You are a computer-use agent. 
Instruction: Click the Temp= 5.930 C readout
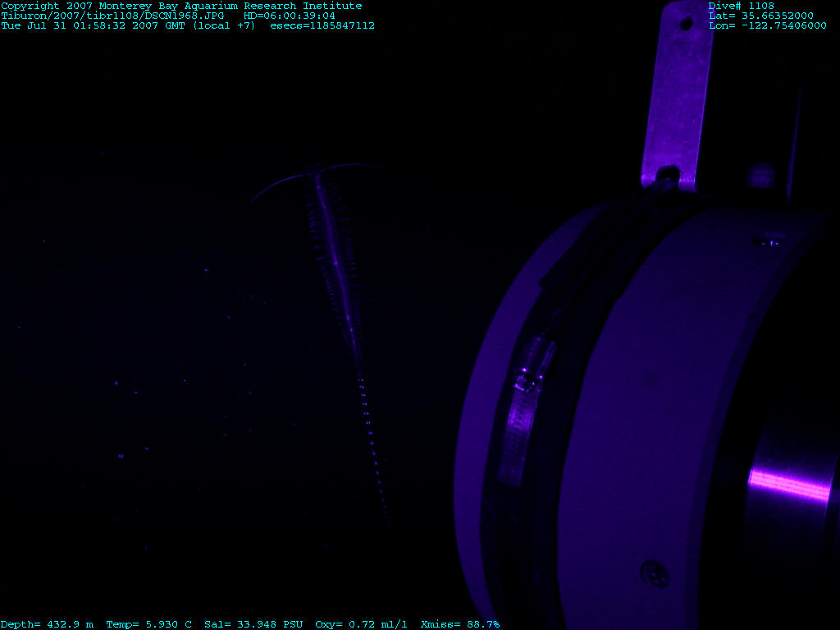coord(148,624)
